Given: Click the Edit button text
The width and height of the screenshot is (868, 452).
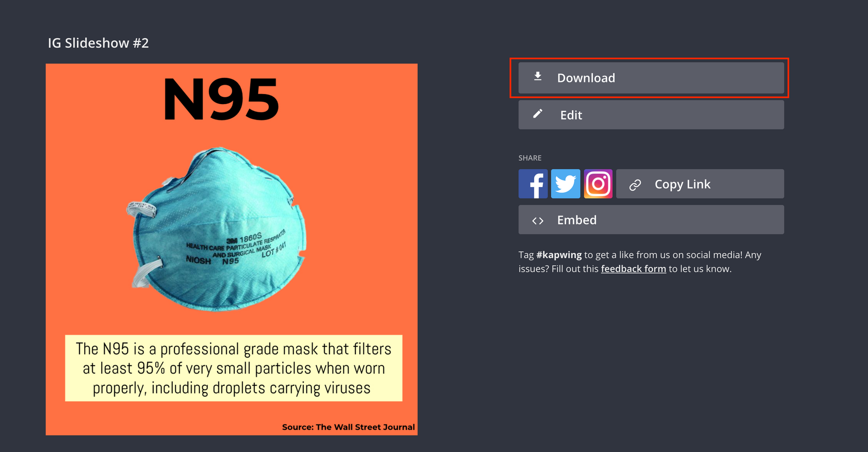Looking at the screenshot, I should (571, 115).
